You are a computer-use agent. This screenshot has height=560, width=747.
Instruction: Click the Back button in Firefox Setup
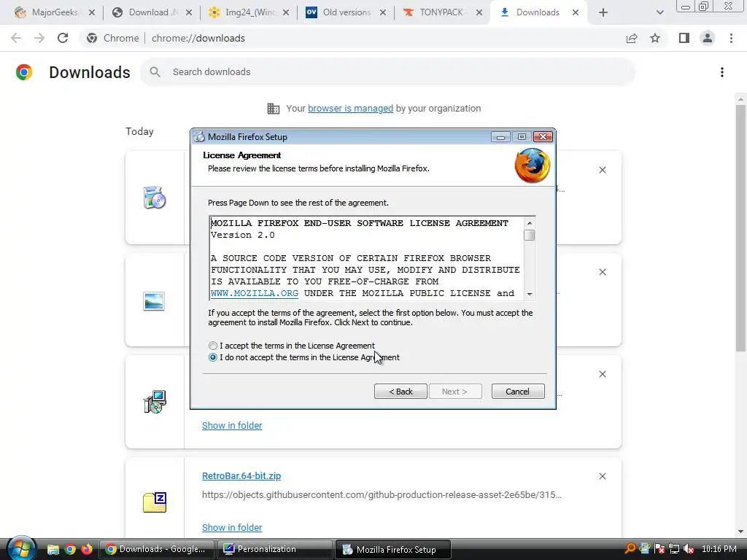(400, 392)
